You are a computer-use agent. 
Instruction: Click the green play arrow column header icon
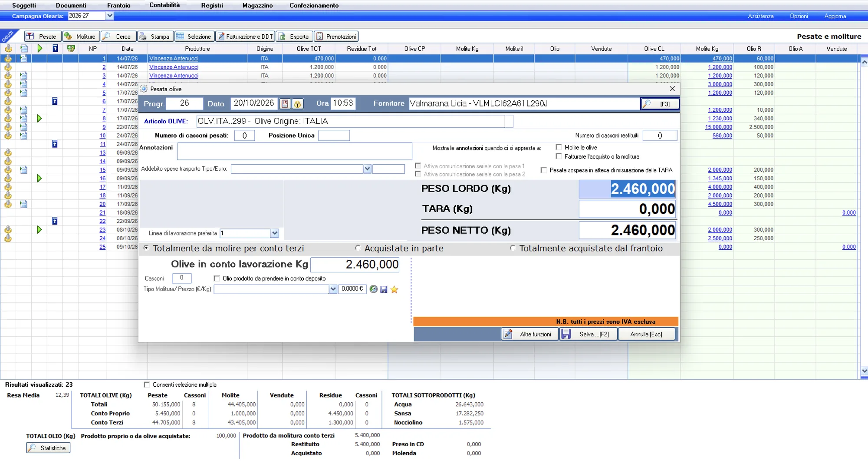coord(39,49)
